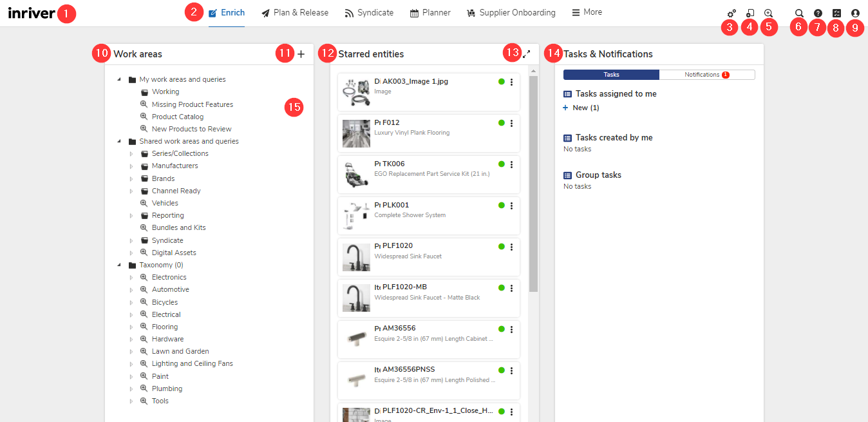This screenshot has width=868, height=422.
Task: Click the Group tasks list icon
Action: point(567,175)
